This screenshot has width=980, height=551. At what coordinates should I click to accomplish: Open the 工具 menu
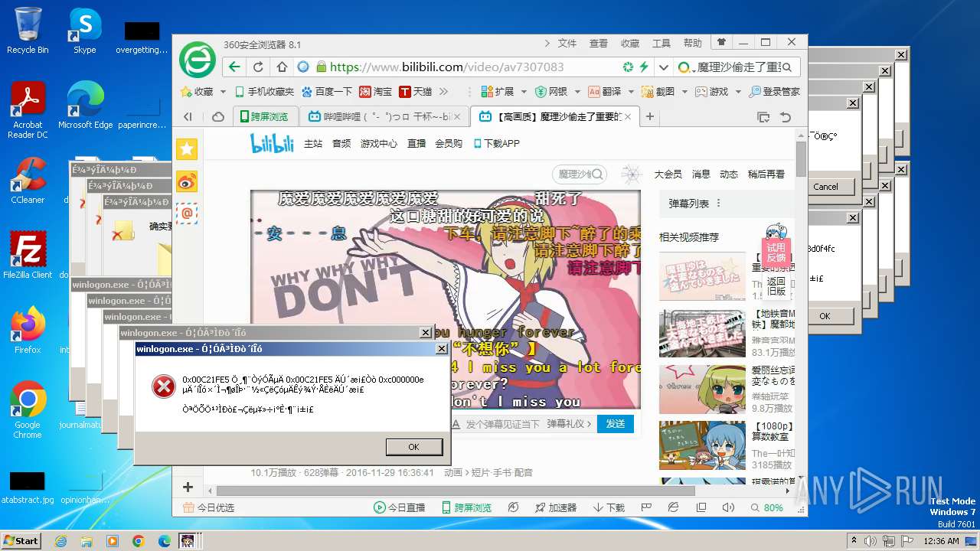point(661,44)
